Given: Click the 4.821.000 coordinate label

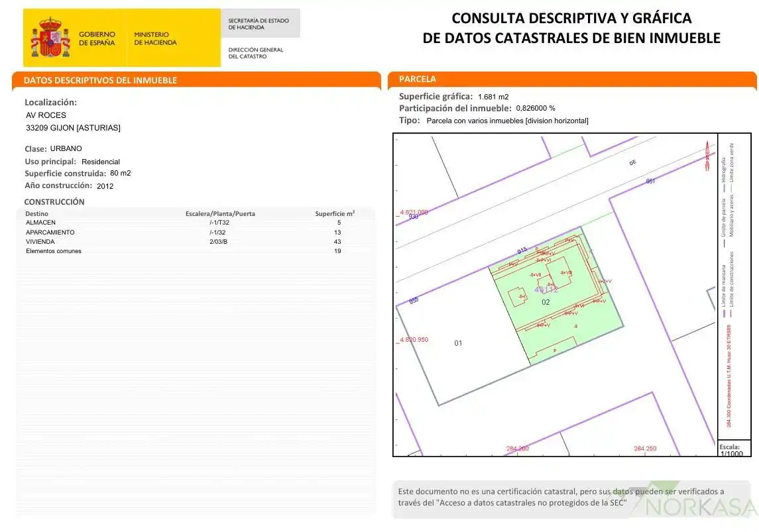Looking at the screenshot, I should [x=414, y=212].
